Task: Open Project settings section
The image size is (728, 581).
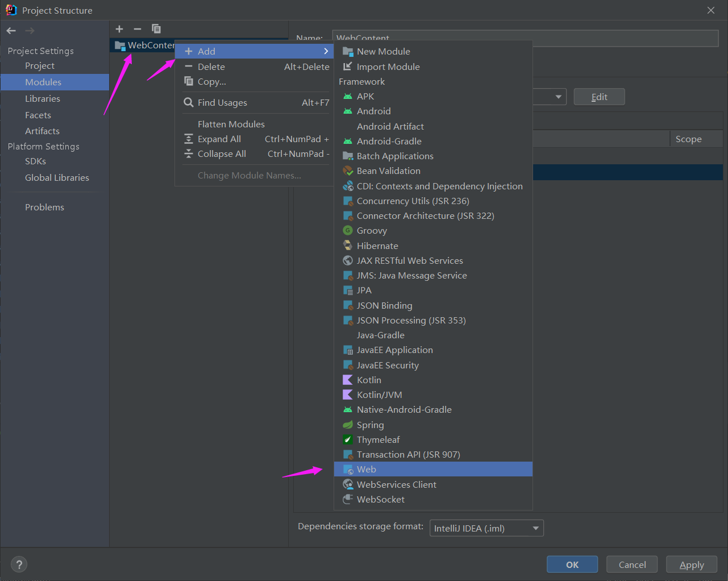Action: pos(55,66)
